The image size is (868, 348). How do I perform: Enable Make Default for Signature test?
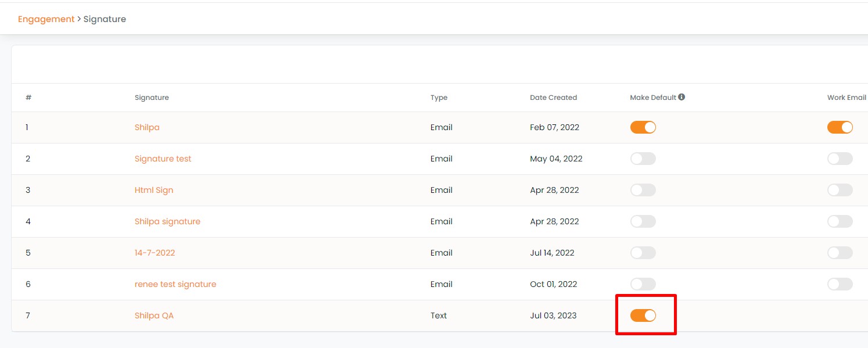[x=643, y=159]
